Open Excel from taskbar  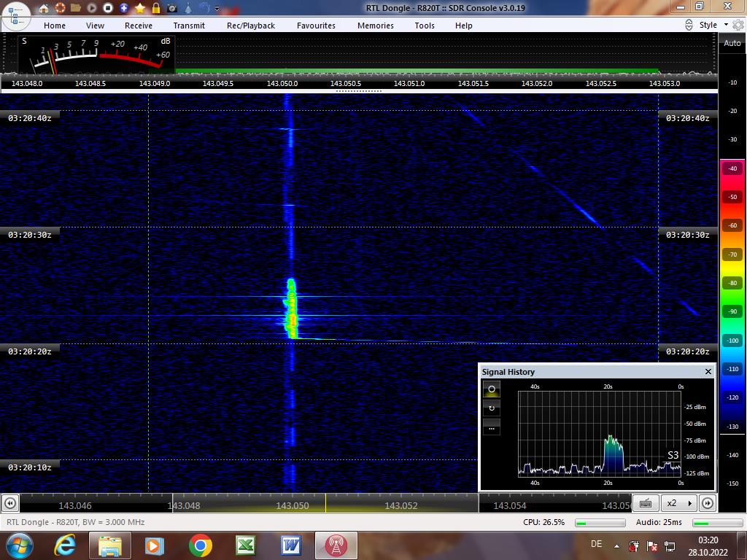coord(245,545)
